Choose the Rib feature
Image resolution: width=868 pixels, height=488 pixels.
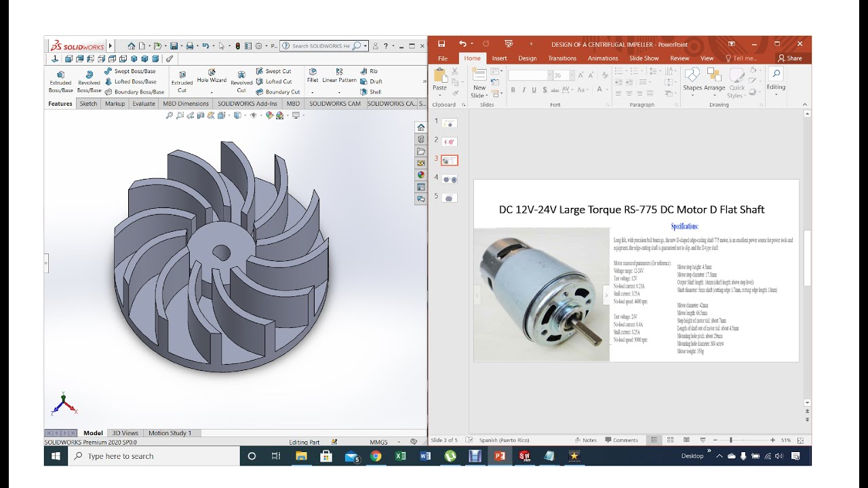[x=369, y=71]
